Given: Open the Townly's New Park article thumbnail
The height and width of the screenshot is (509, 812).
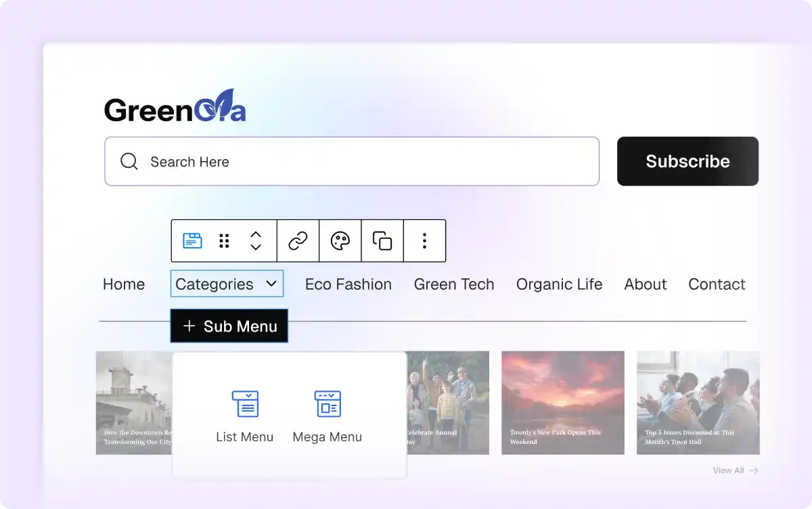Looking at the screenshot, I should pos(562,402).
